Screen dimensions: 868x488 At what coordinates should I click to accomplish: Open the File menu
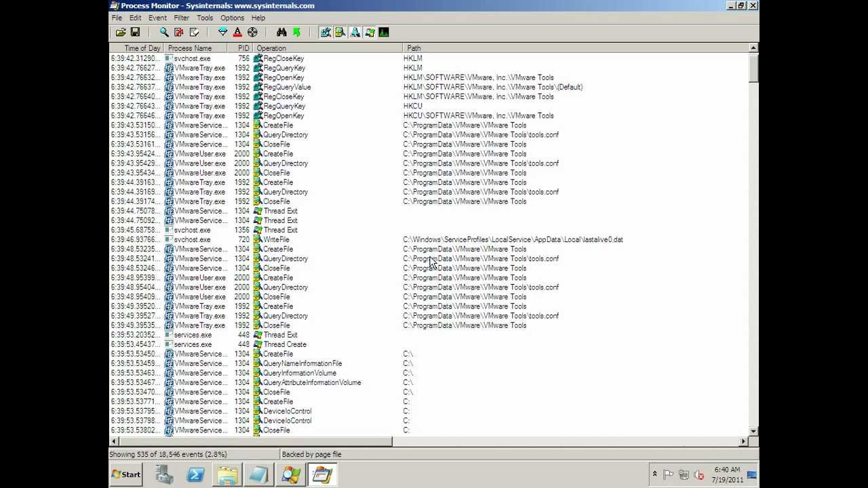pyautogui.click(x=117, y=18)
